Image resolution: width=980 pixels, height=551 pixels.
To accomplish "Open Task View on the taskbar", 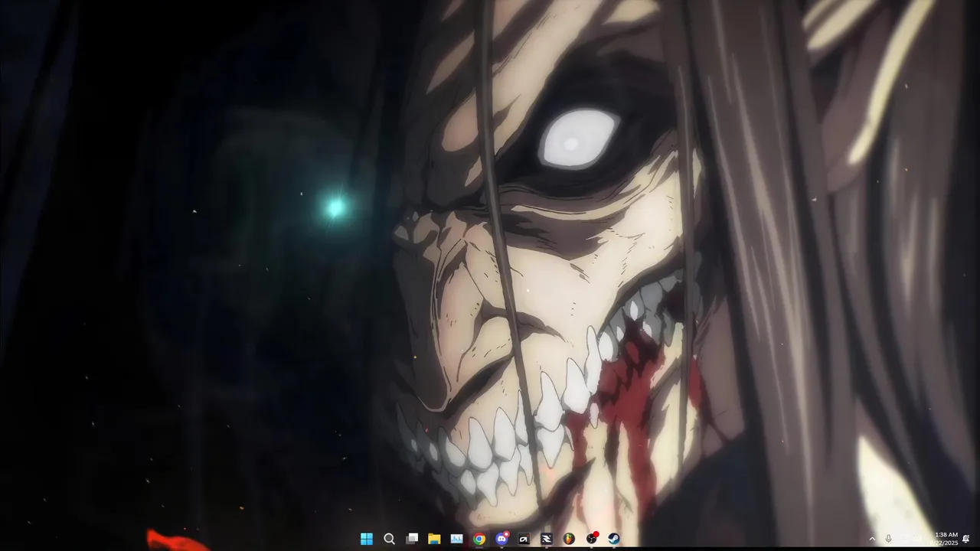I will (412, 539).
